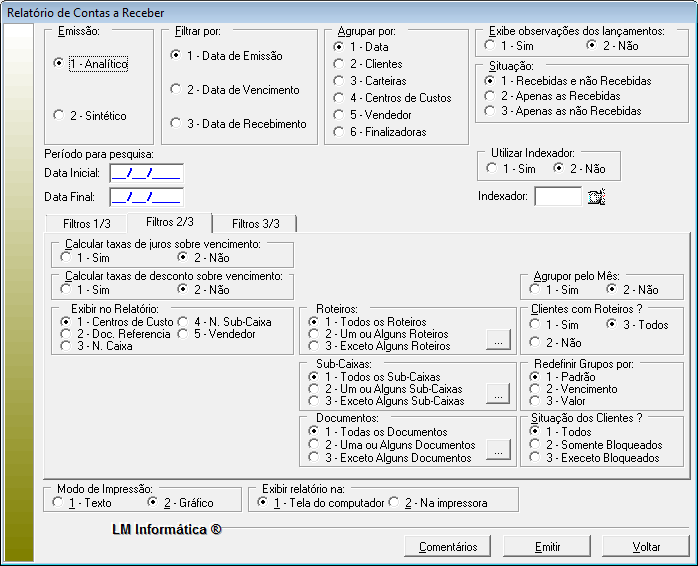Switch to the Filtros 3/3 tab

click(255, 223)
